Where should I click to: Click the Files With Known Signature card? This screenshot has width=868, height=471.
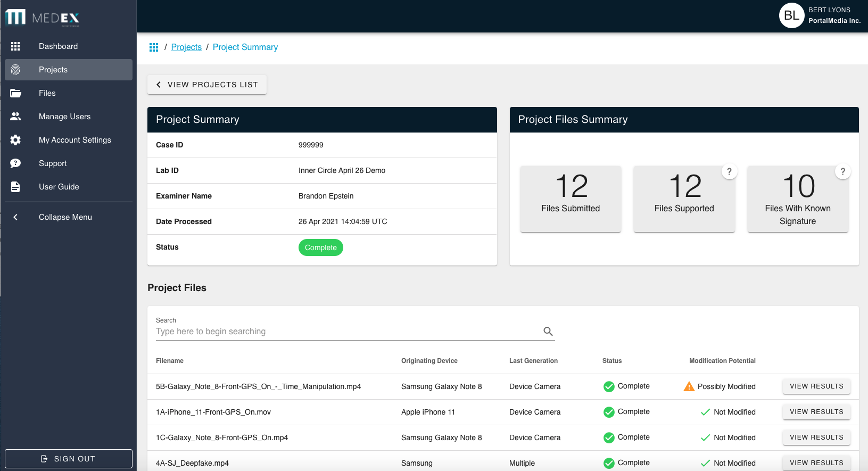pos(798,199)
